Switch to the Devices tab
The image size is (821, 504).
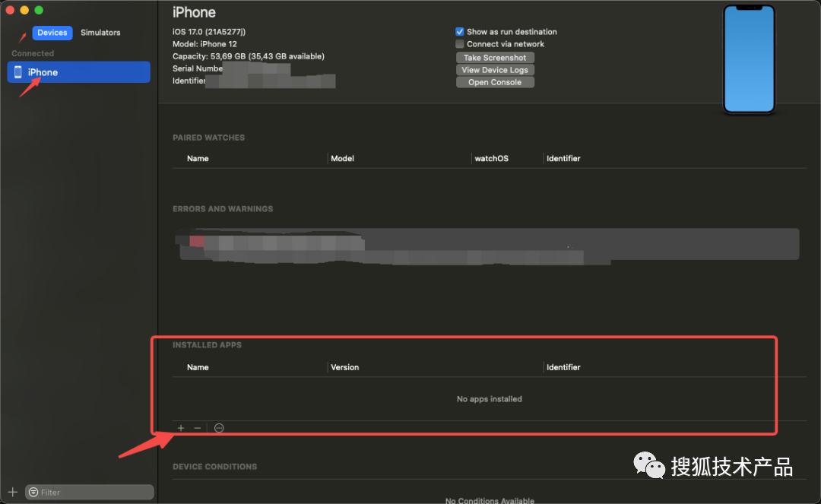tap(52, 33)
